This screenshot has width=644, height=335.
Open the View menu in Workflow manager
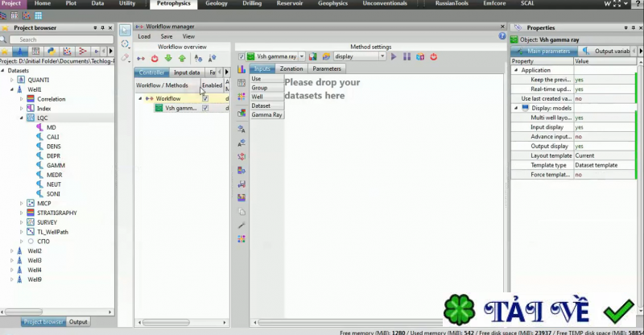click(188, 36)
